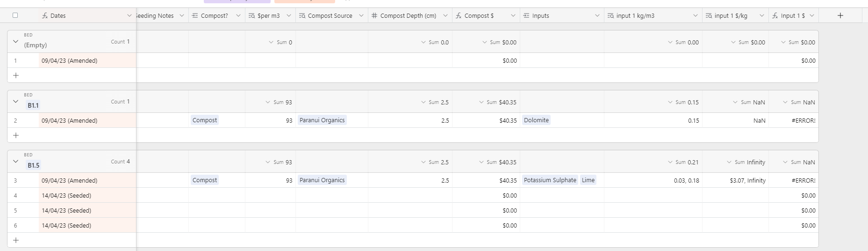Click the multi-select icon on Inputs header
This screenshot has width=868, height=251.
pos(526,15)
